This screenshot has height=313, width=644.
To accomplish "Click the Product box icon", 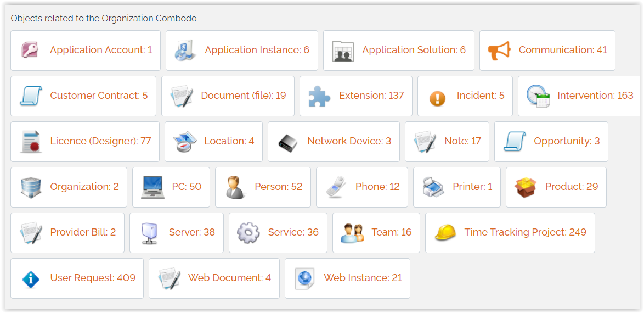I will 526,187.
